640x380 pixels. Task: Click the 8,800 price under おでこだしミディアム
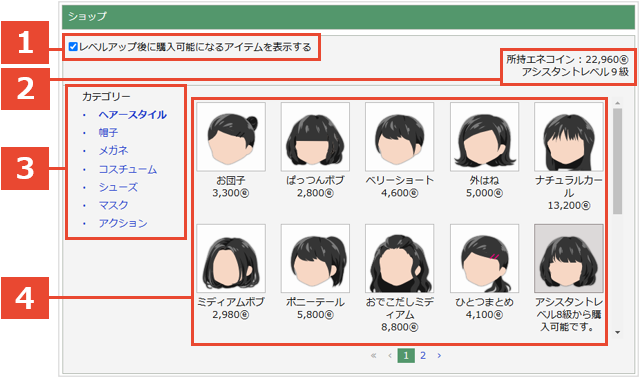[400, 327]
